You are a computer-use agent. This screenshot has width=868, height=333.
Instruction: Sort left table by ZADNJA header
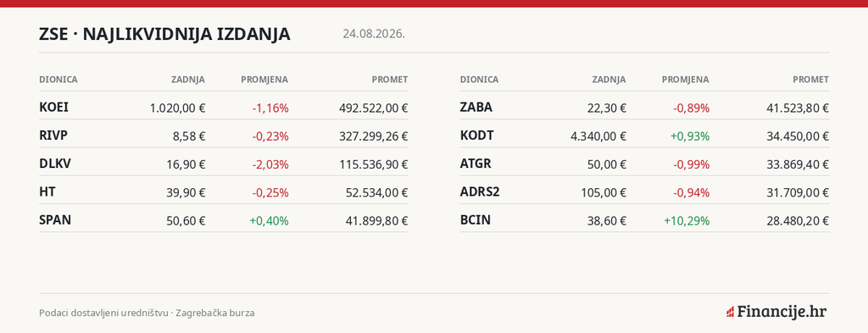187,80
